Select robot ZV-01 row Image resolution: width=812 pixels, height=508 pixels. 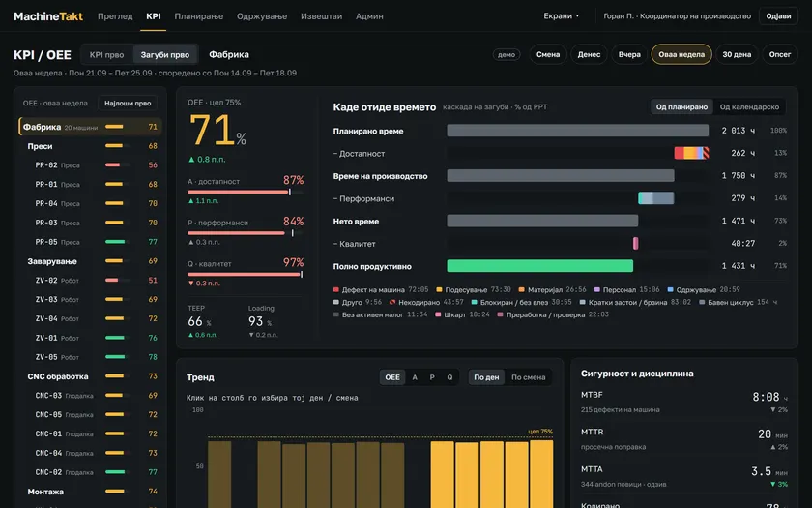(90, 338)
